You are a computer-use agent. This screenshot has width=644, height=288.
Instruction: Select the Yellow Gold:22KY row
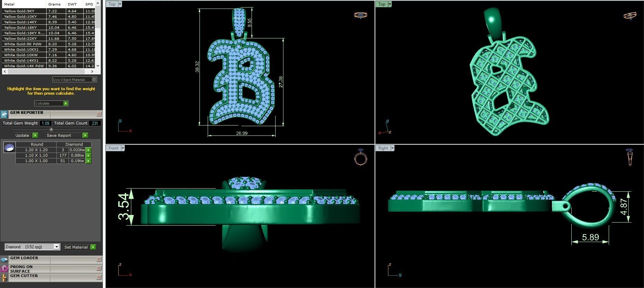point(49,38)
